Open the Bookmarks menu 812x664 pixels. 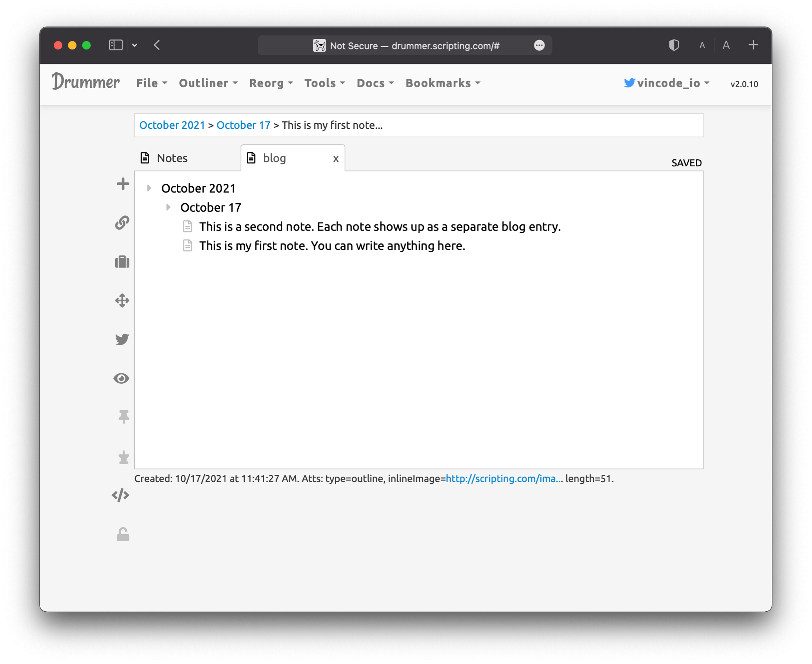pos(443,83)
